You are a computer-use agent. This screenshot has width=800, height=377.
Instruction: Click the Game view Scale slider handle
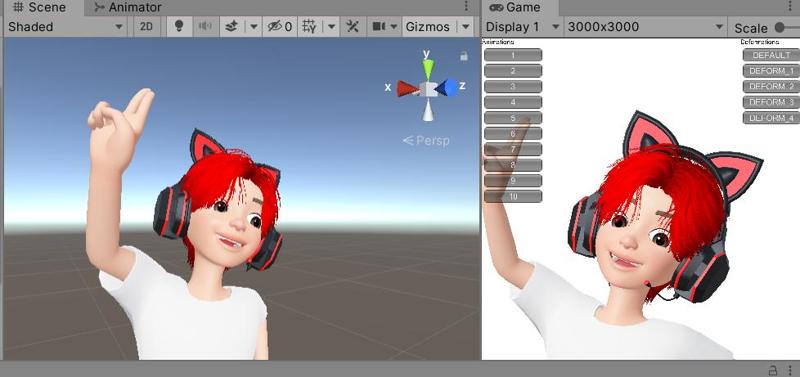pos(780,28)
